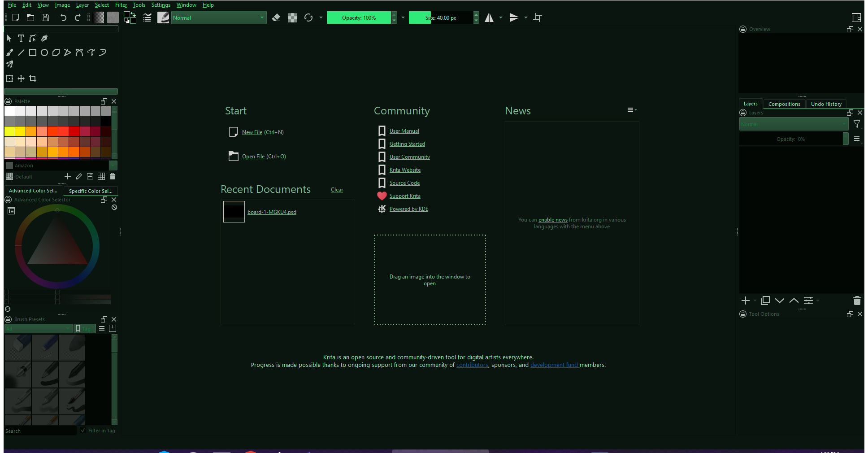Select the Bezier Curve tool
The width and height of the screenshot is (868, 453).
pos(79,52)
